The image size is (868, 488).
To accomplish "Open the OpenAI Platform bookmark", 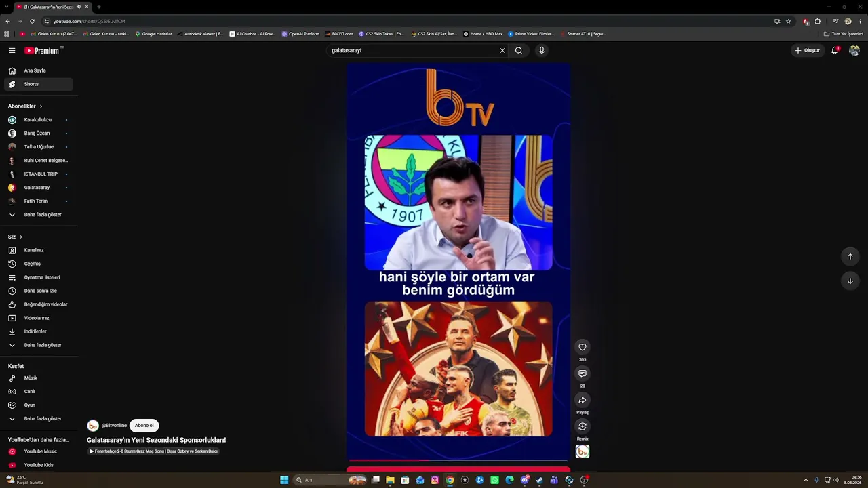I will tap(300, 33).
